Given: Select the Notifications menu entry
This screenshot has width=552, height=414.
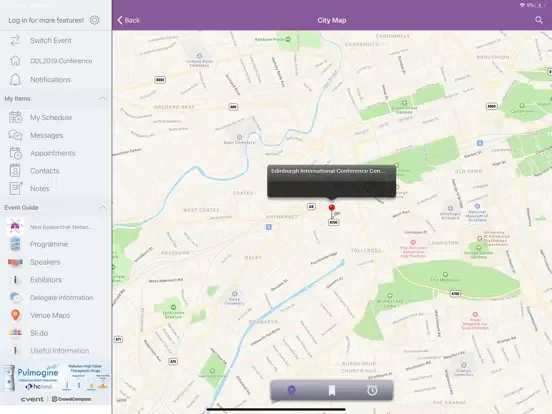Looking at the screenshot, I should point(50,80).
